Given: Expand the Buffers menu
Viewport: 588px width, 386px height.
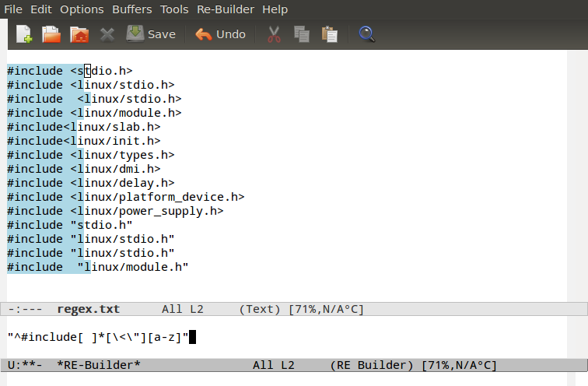Looking at the screenshot, I should [132, 9].
